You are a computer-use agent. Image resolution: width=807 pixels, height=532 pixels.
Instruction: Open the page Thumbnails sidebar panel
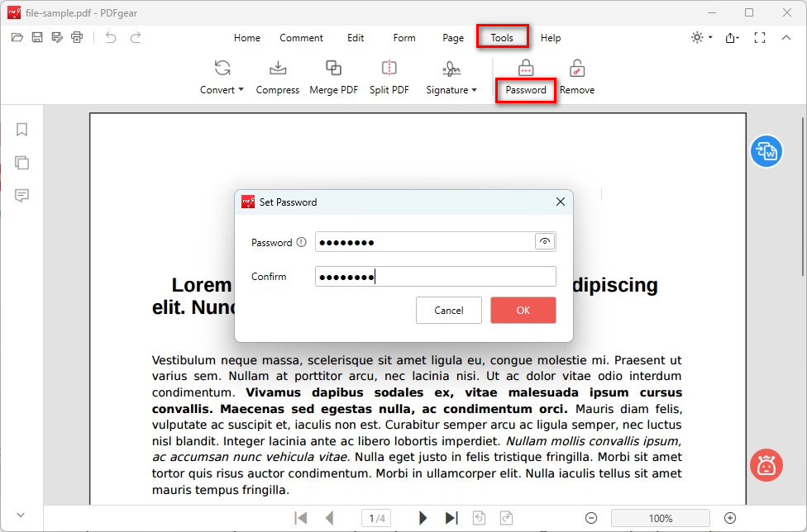[21, 163]
